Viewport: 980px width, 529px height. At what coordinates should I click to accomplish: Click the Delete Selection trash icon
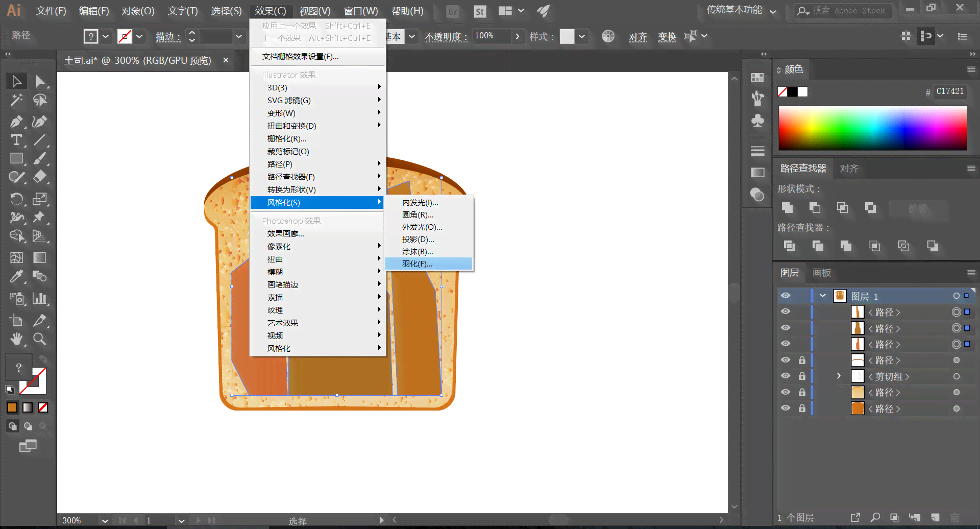coord(955,517)
